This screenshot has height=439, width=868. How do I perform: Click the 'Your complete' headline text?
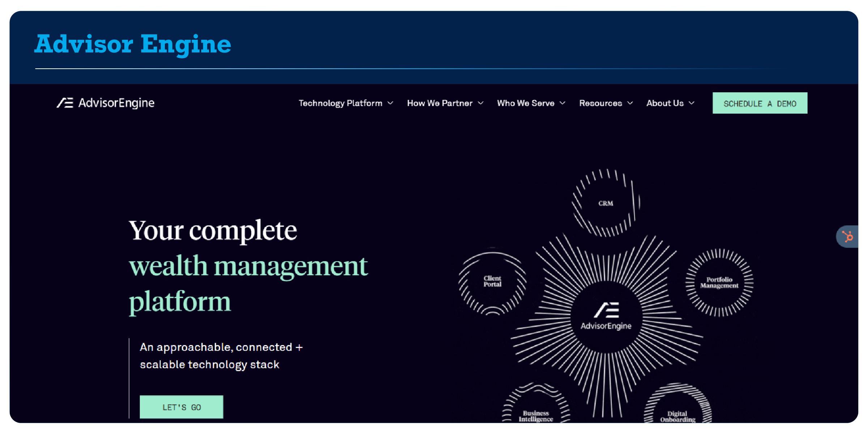(213, 231)
